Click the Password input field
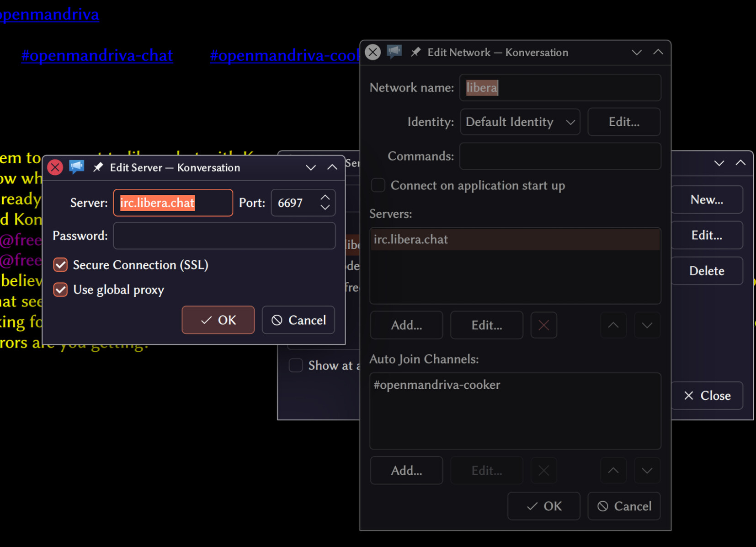 (224, 236)
